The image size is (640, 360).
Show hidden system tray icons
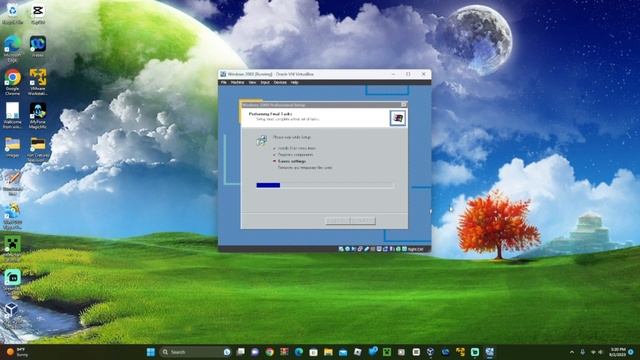(572, 352)
